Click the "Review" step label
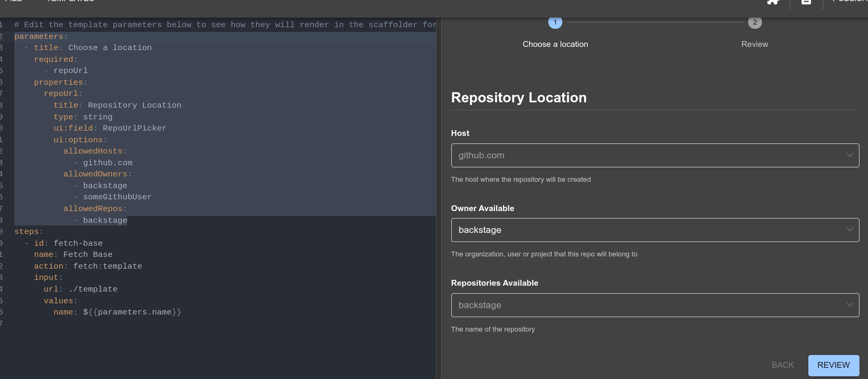 click(x=755, y=44)
